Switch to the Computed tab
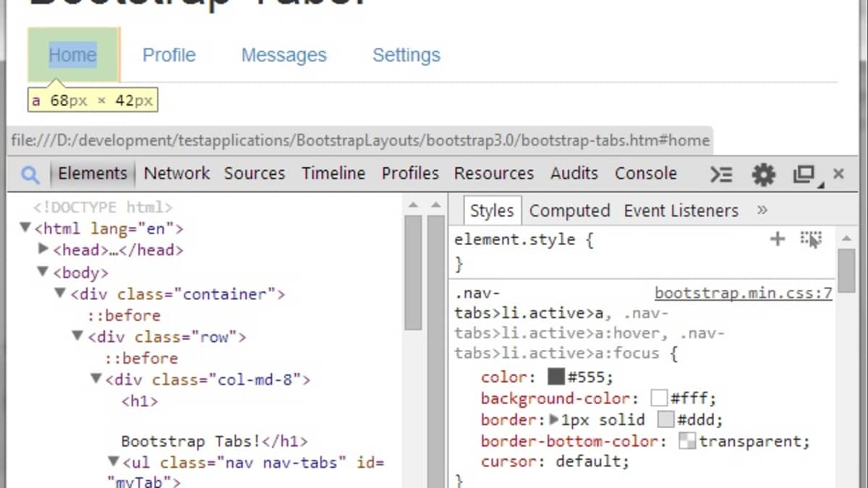The image size is (868, 488). (569, 210)
